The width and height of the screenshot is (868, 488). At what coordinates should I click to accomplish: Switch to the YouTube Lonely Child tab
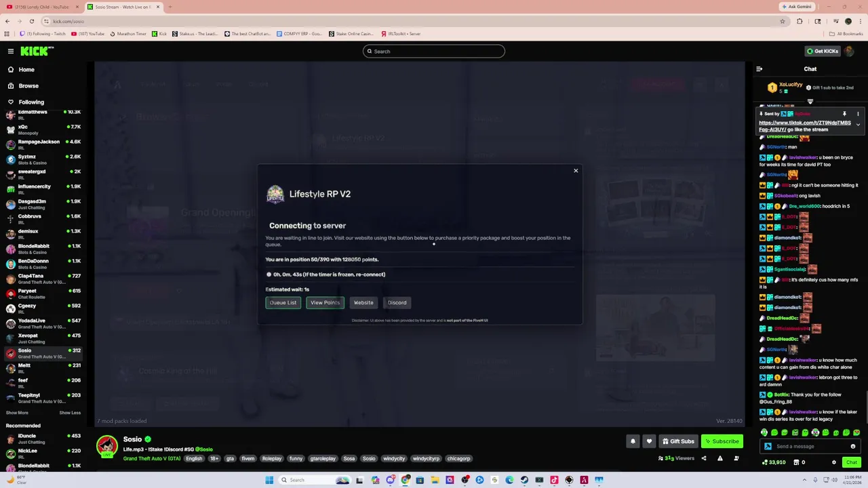(x=43, y=7)
